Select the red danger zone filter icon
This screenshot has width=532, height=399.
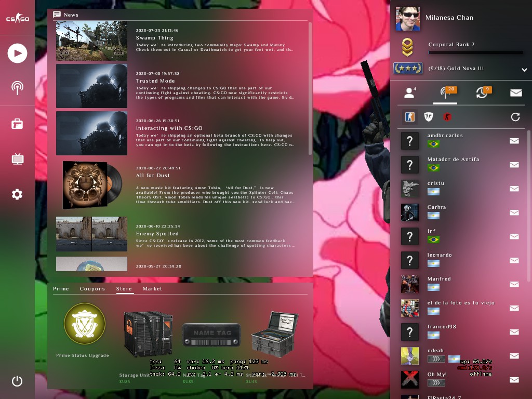[447, 117]
